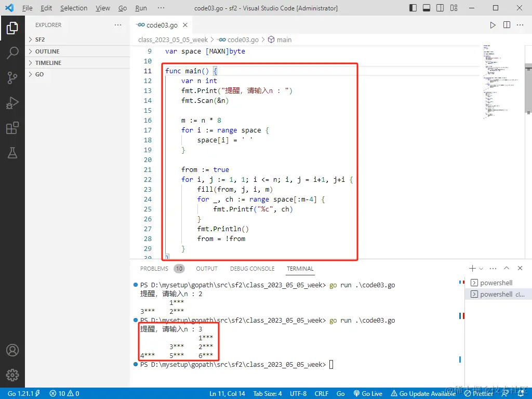Split the editor to the right
This screenshot has width=532, height=399.
tap(507, 25)
